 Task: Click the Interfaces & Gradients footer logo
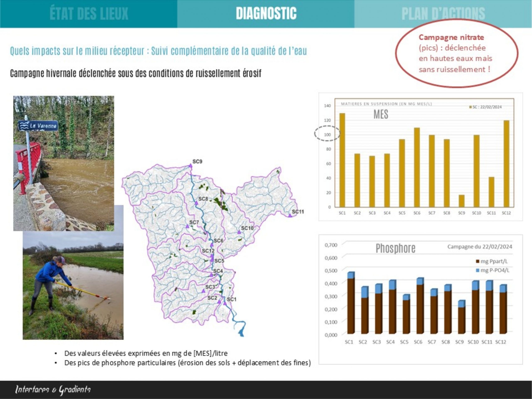[53, 389]
